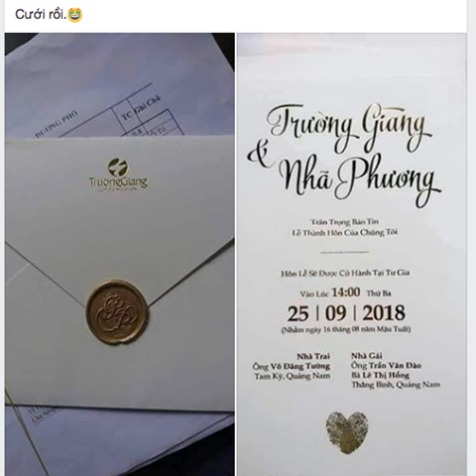Click the name "Ông Võ Đăng Tường"
This screenshot has width=476, height=476.
292,366
